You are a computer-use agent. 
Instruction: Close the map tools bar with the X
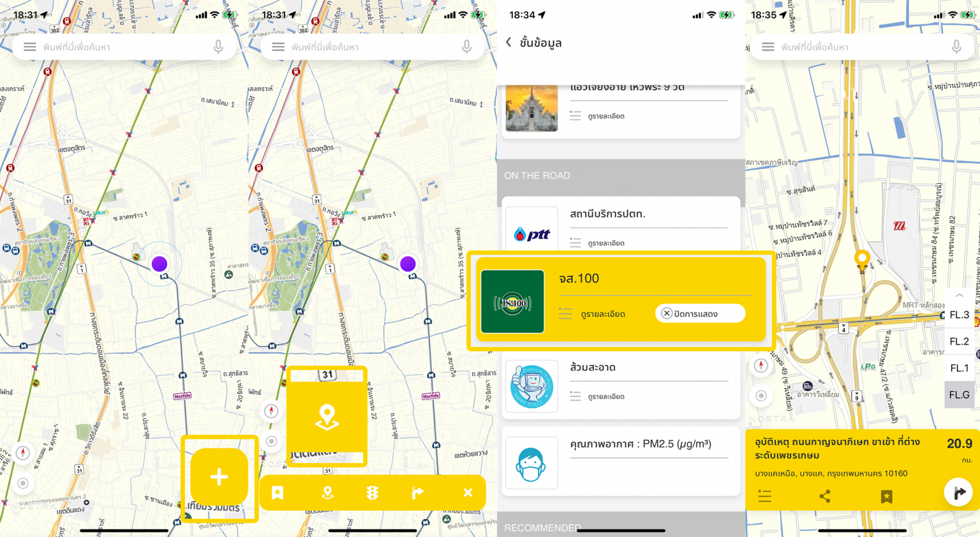[468, 492]
